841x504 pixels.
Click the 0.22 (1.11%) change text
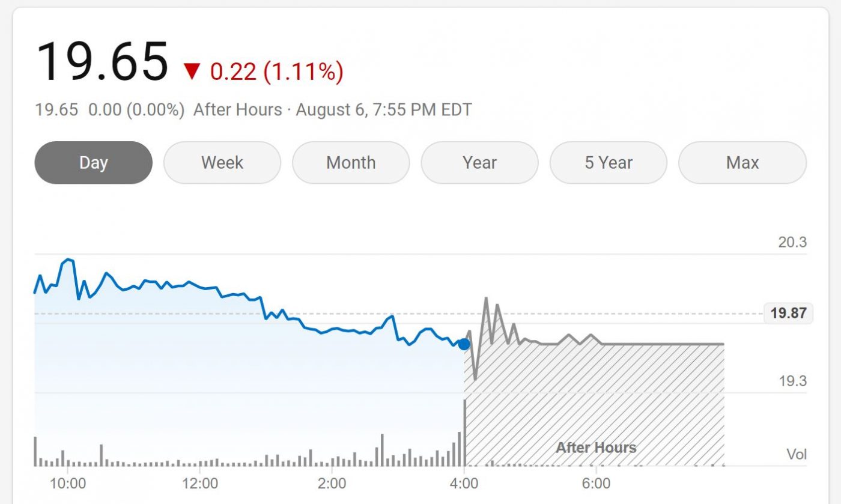point(276,72)
